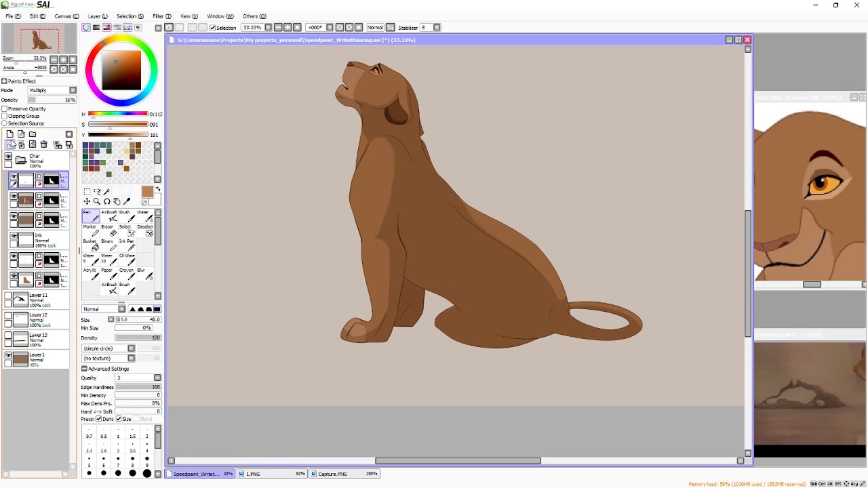868x488 pixels.
Task: Select the Selection Source radio button
Action: 4,123
